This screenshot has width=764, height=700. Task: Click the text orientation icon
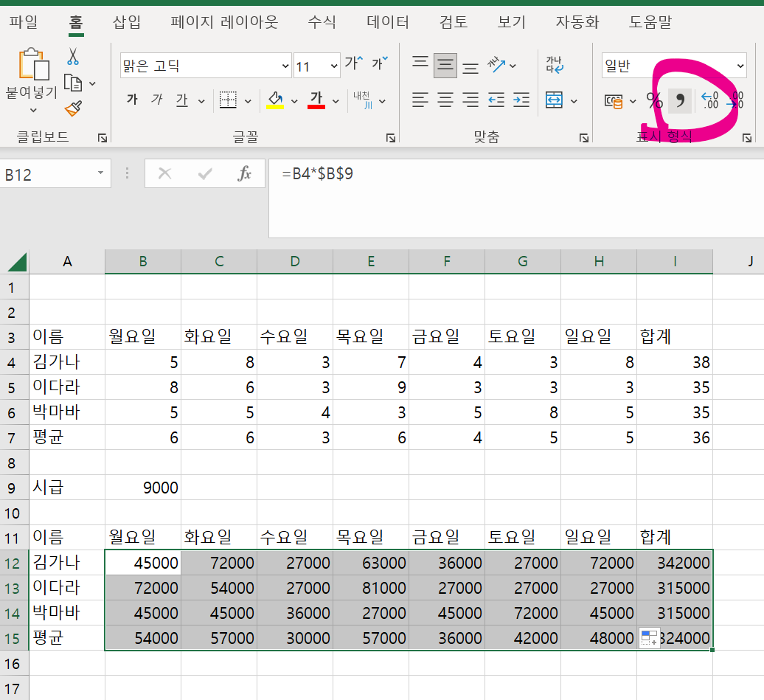click(x=496, y=65)
